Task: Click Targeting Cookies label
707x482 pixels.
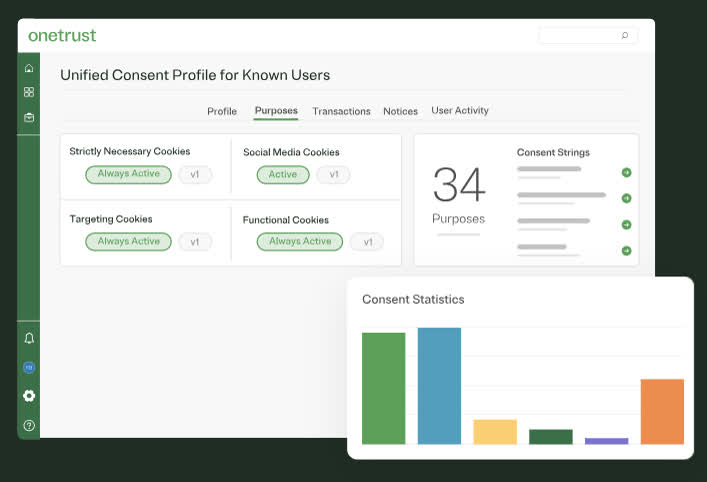Action: [x=111, y=219]
